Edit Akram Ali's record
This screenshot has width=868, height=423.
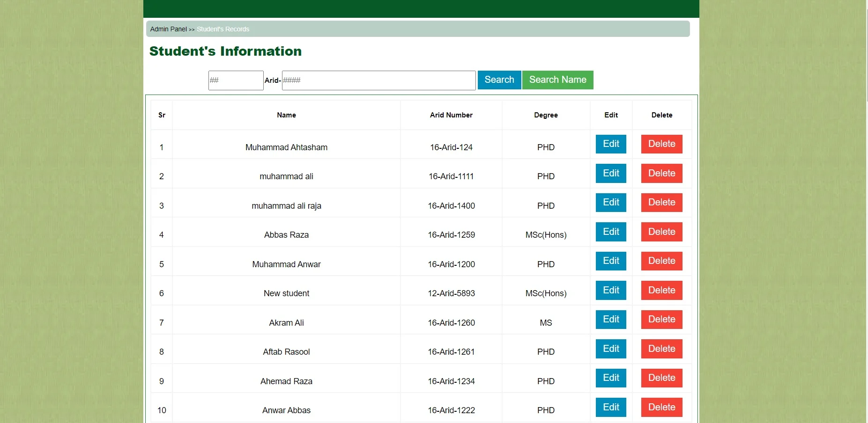click(x=611, y=320)
